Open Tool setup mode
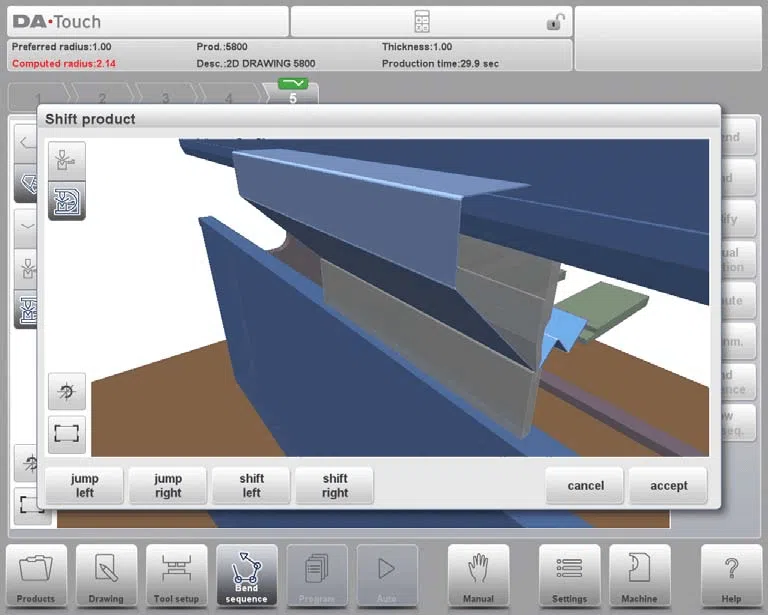This screenshot has width=768, height=615. click(x=176, y=576)
